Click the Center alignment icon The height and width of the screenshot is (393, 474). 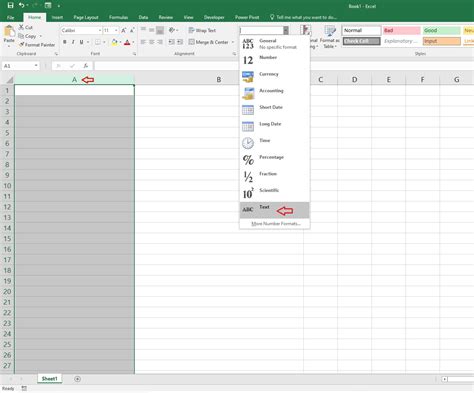(152, 42)
